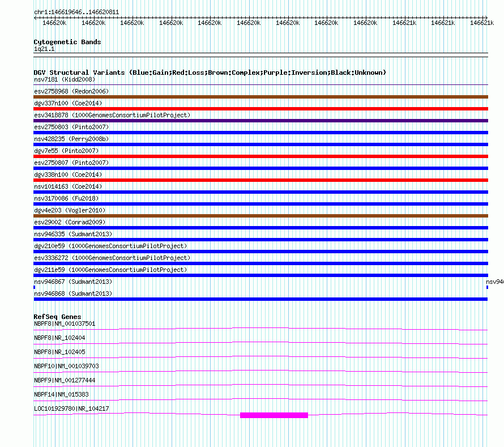Screen dimensions: 504x447
Task: Select dgv210e59 1000Genomes label
Action: coord(110,246)
